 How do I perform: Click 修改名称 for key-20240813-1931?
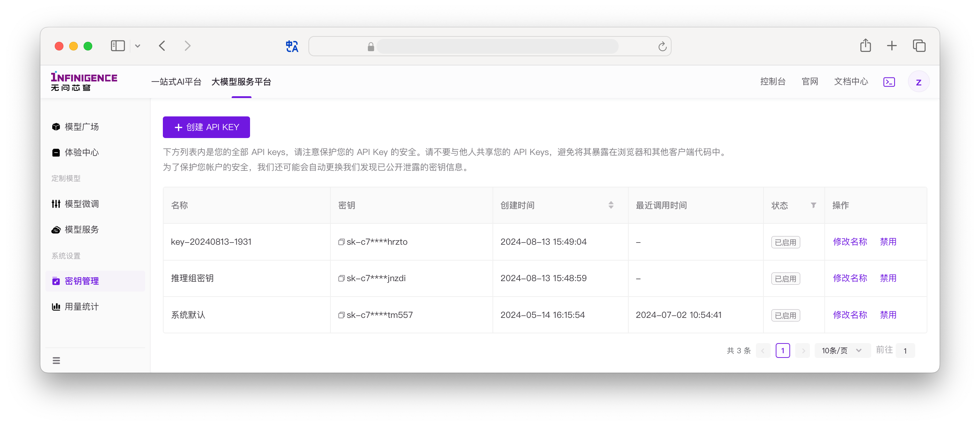coord(850,242)
